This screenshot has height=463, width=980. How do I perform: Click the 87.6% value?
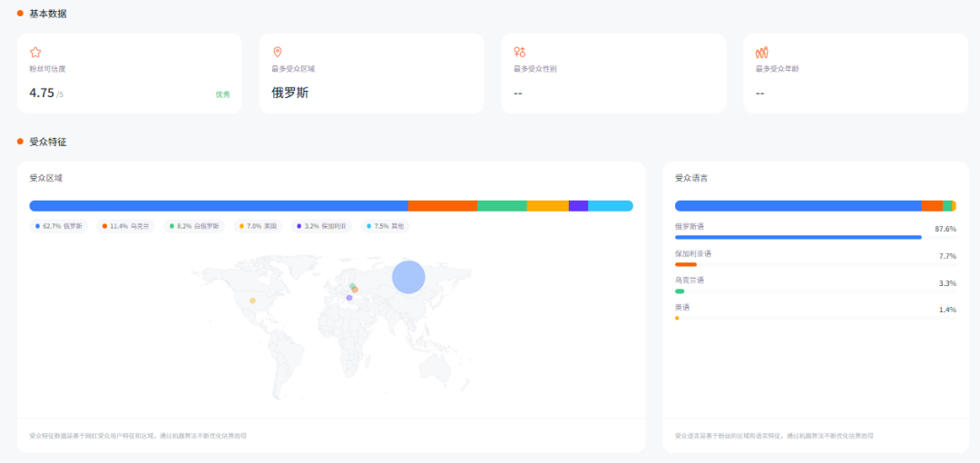coord(945,229)
